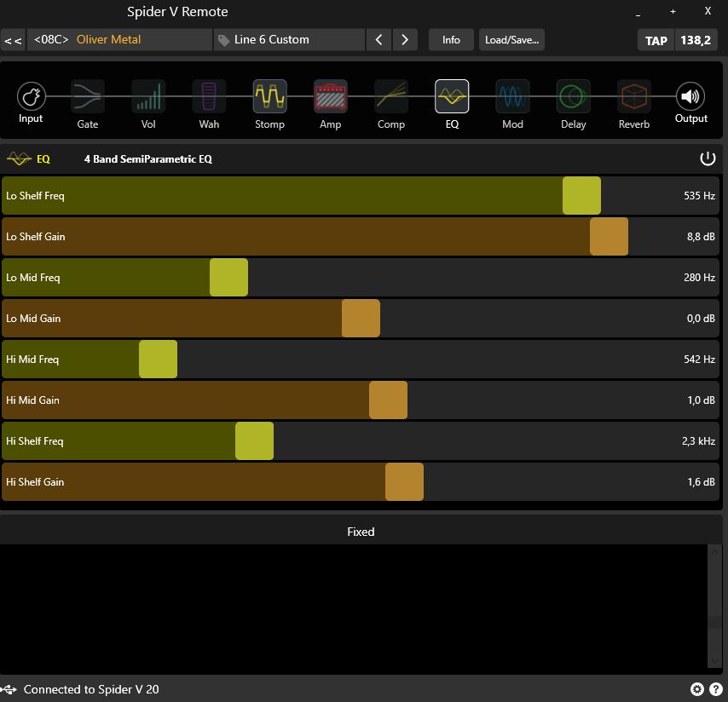Click the 1,0 dB value
The image size is (728, 702).
point(701,400)
